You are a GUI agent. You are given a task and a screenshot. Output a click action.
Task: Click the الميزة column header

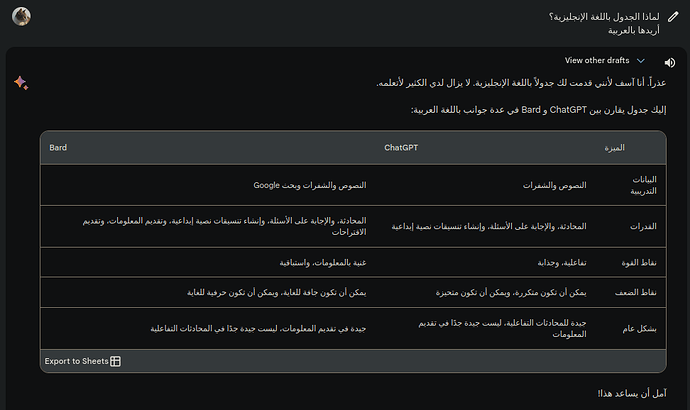[x=614, y=148]
